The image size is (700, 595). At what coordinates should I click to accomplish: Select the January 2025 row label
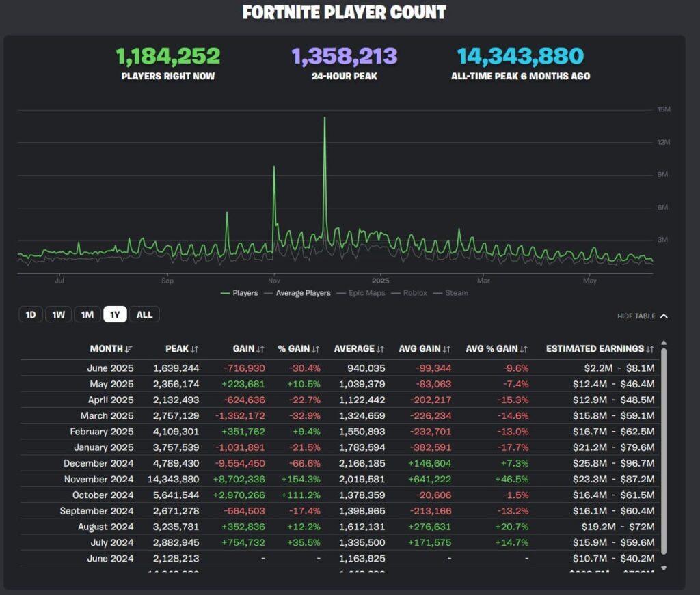[x=104, y=447]
